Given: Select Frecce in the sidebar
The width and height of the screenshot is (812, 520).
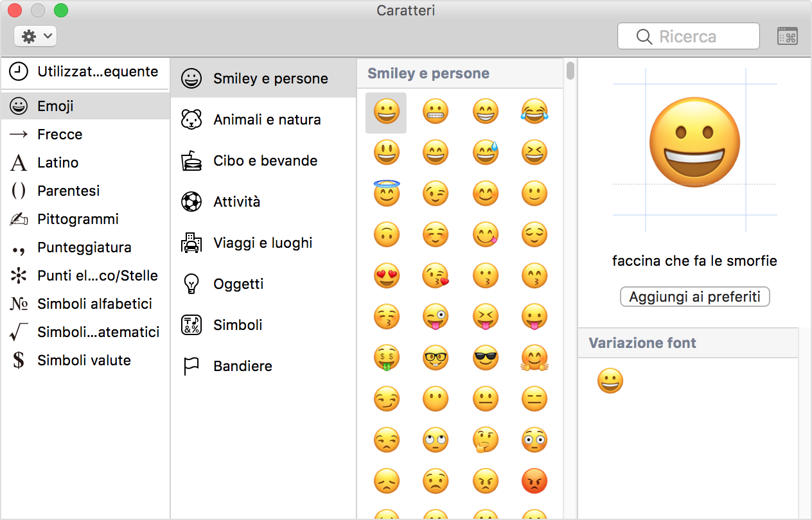Looking at the screenshot, I should (60, 134).
